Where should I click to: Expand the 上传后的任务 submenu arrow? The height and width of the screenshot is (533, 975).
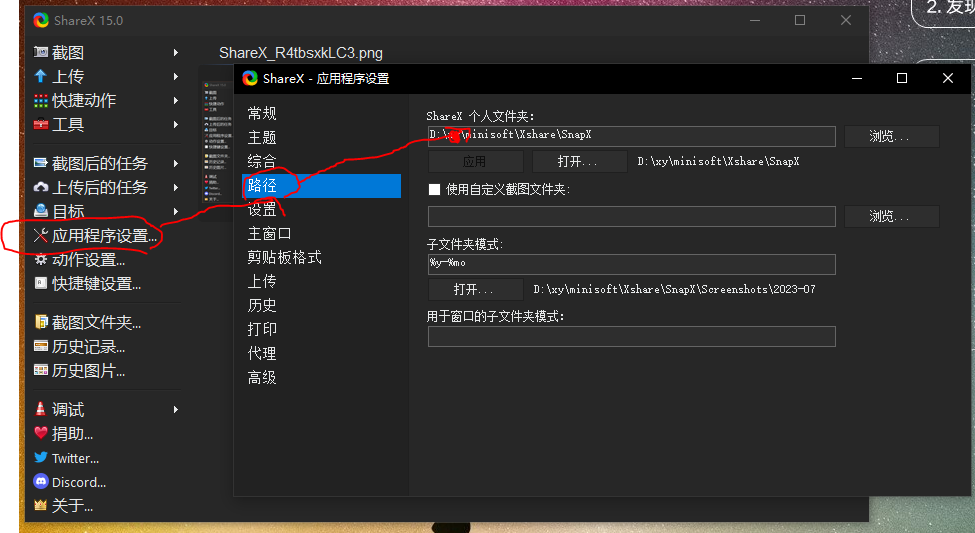tap(176, 187)
